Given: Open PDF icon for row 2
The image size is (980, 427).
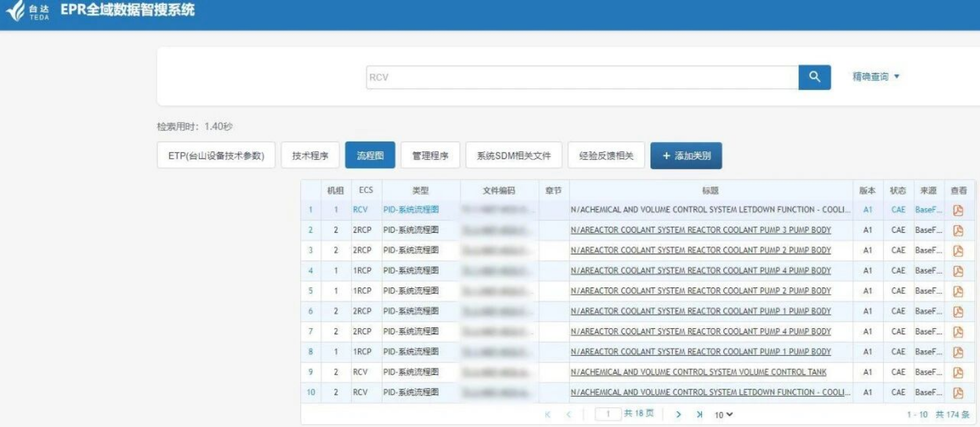Looking at the screenshot, I should pos(958,230).
